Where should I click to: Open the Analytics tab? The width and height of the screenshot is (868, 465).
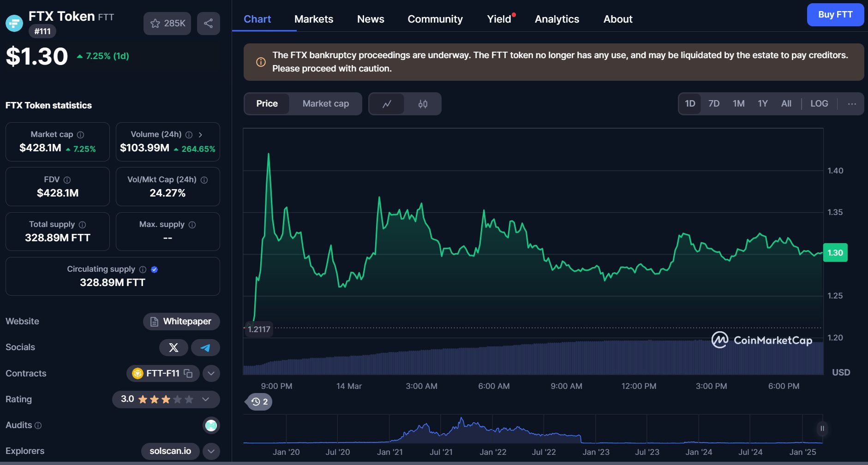point(557,19)
